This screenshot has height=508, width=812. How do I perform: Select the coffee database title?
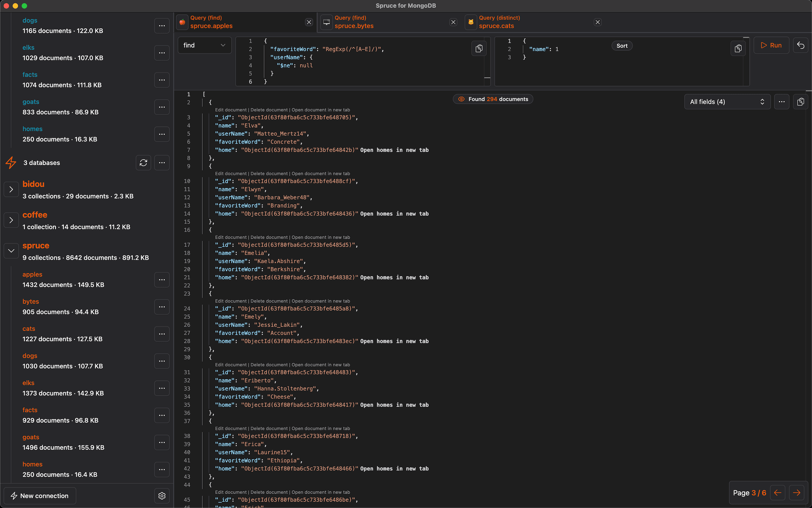coord(35,215)
